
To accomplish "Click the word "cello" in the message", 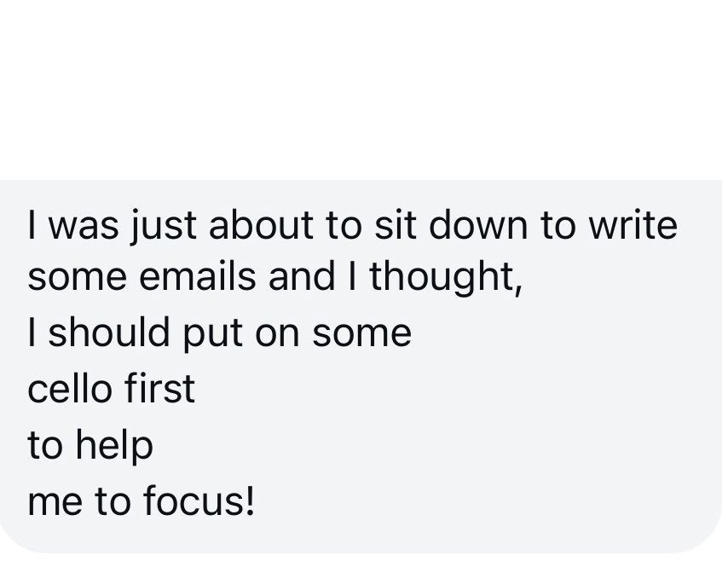I will pyautogui.click(x=69, y=388).
